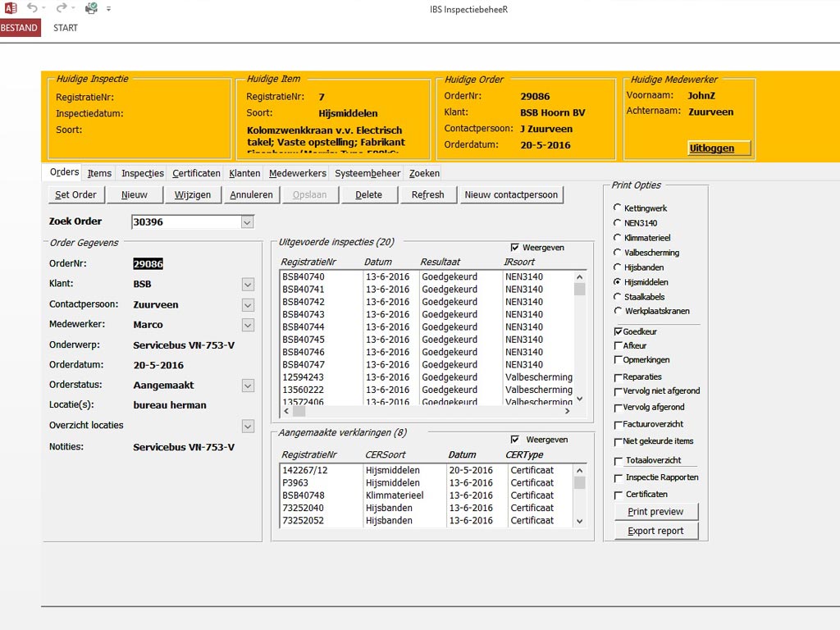Switch to the Klanten tab

click(244, 173)
